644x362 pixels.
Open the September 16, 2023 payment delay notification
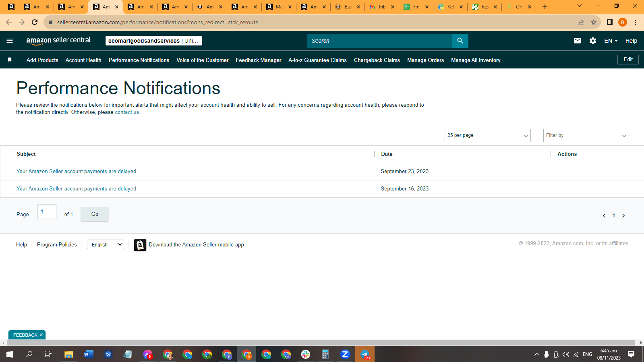(76, 189)
